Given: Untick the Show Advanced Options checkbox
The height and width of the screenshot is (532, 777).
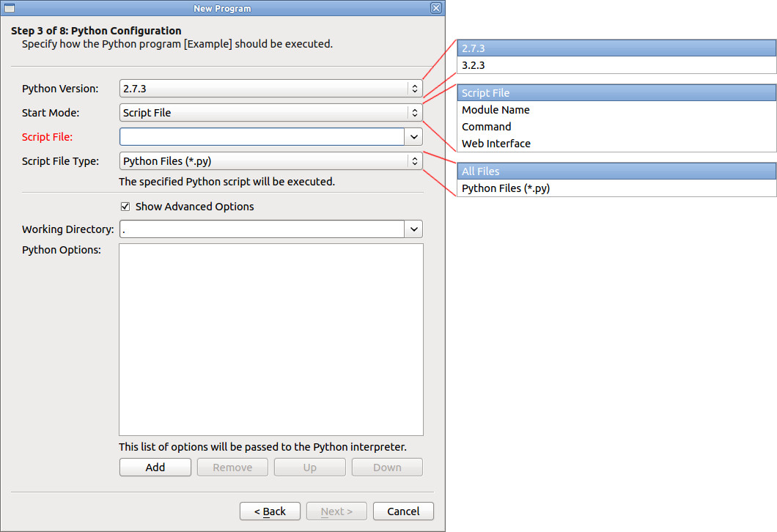Looking at the screenshot, I should coord(125,207).
